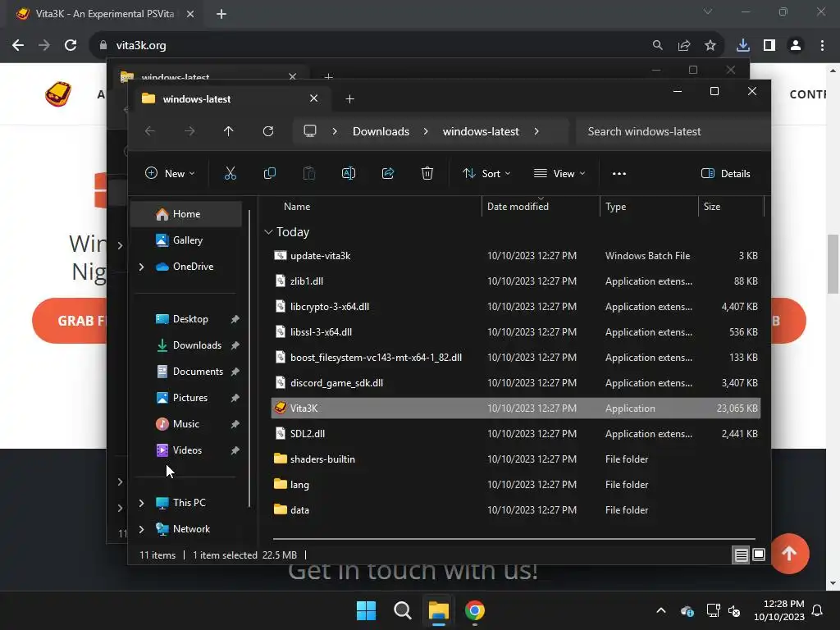The image size is (840, 630).
Task: Open Videos quick access folder
Action: pos(186,450)
